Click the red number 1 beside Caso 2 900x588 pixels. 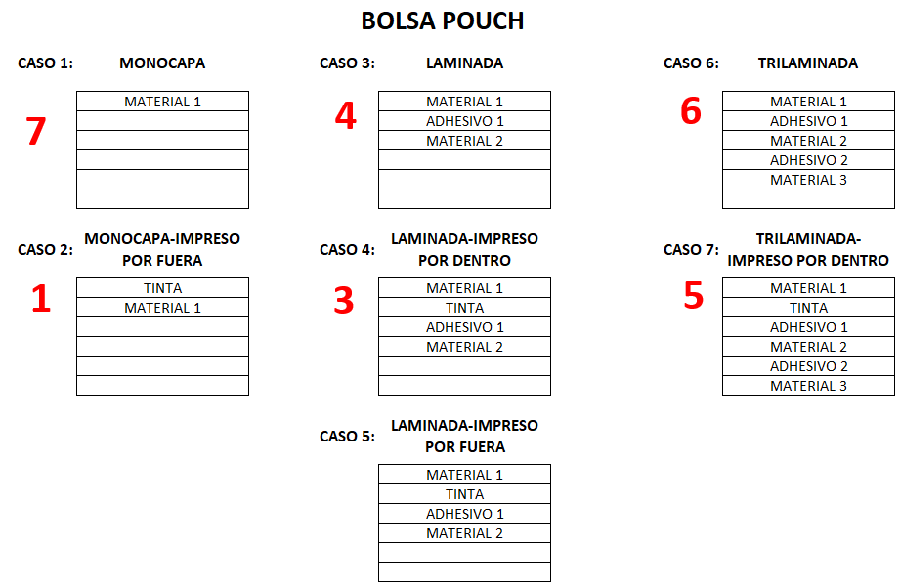click(41, 298)
